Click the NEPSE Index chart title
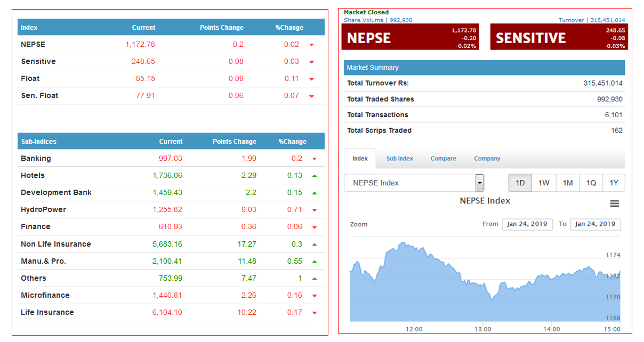 coord(485,201)
